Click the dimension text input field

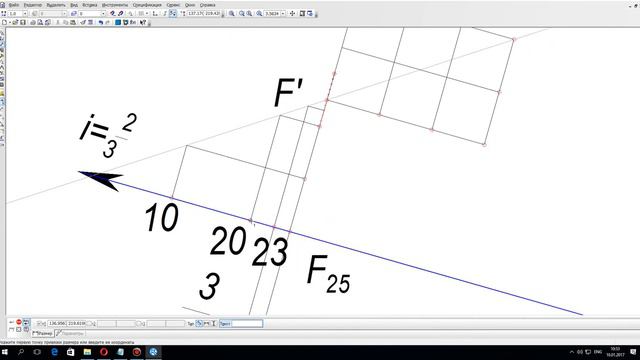point(247,324)
